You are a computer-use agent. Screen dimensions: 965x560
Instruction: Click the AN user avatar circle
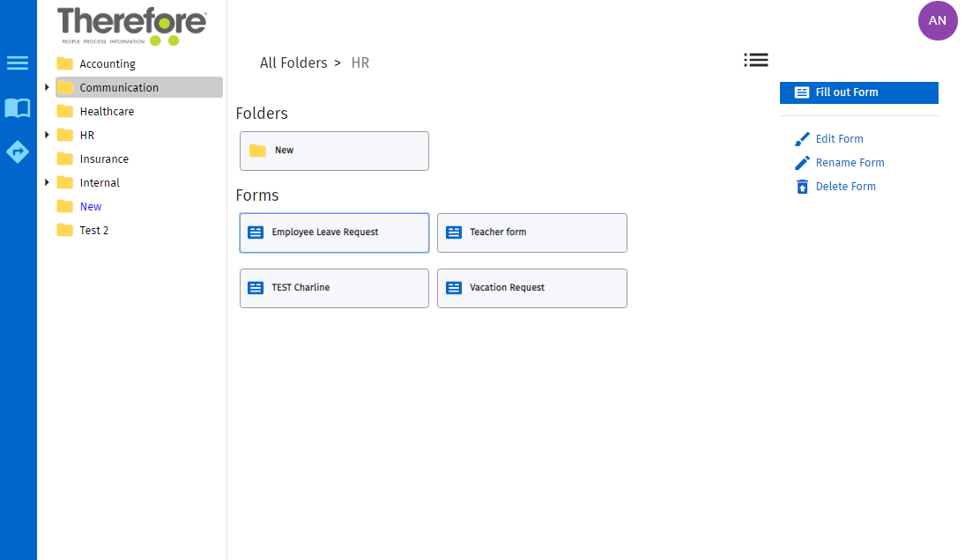coord(938,20)
